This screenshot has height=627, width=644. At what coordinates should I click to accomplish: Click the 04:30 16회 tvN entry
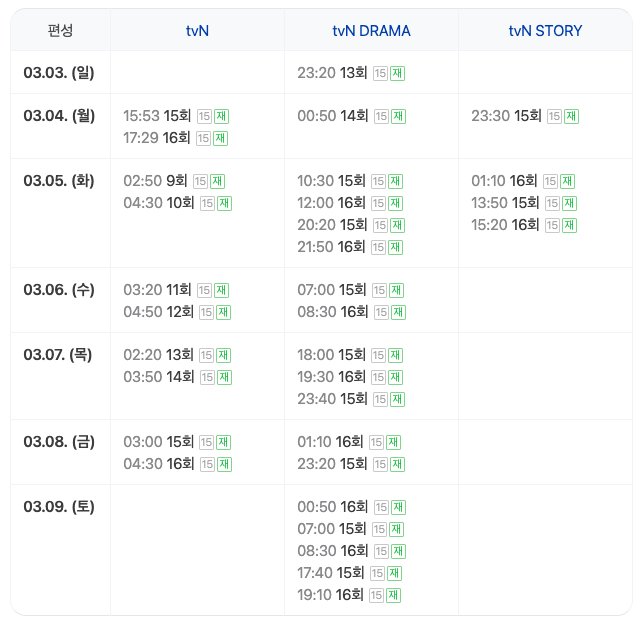177,464
